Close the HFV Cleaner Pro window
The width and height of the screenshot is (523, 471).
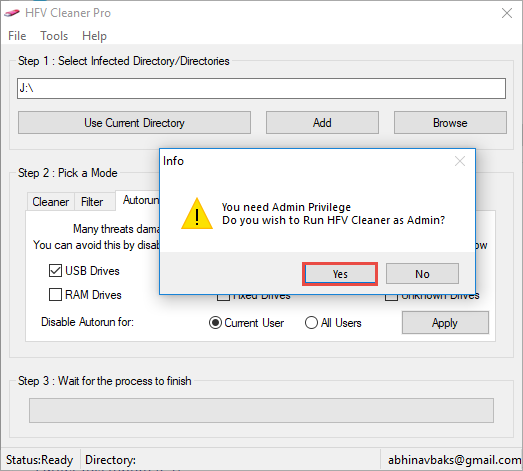coord(507,13)
